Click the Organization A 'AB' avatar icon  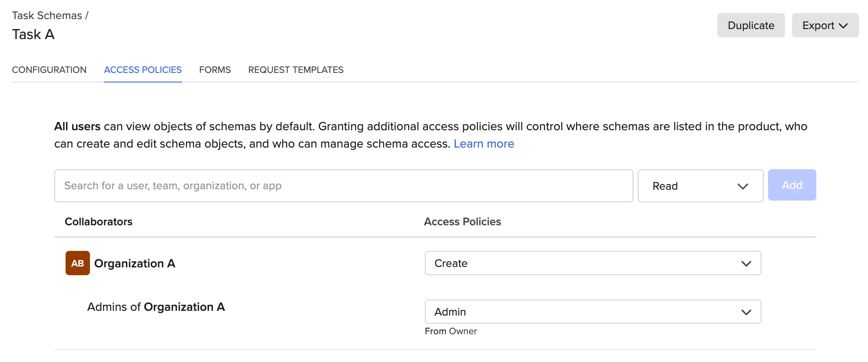pos(78,263)
